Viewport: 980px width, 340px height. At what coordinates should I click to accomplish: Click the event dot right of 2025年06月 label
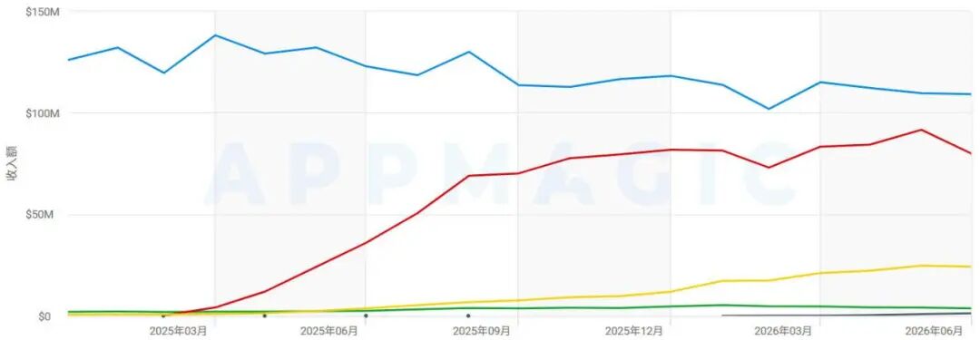[x=366, y=316]
